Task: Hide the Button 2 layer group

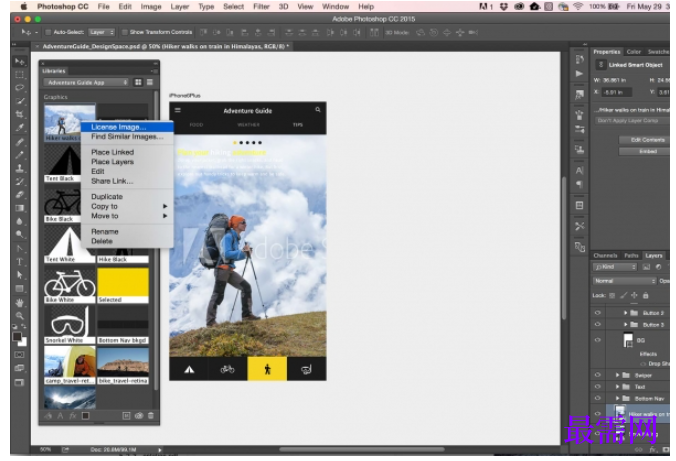Action: coord(598,313)
